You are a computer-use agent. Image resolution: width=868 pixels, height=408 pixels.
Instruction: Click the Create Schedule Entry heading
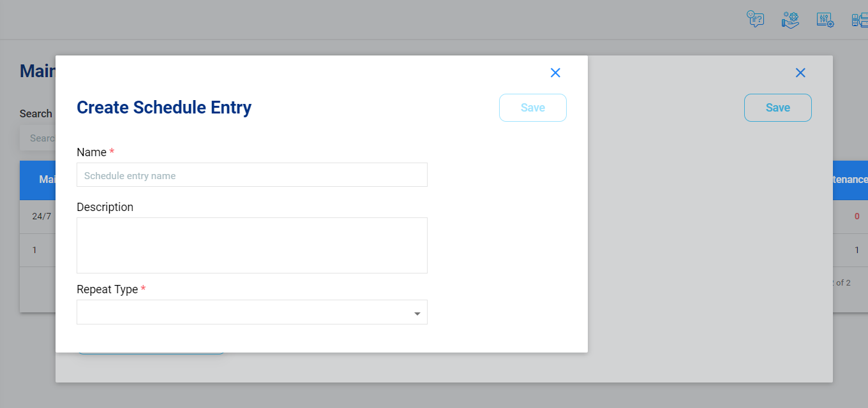(164, 107)
